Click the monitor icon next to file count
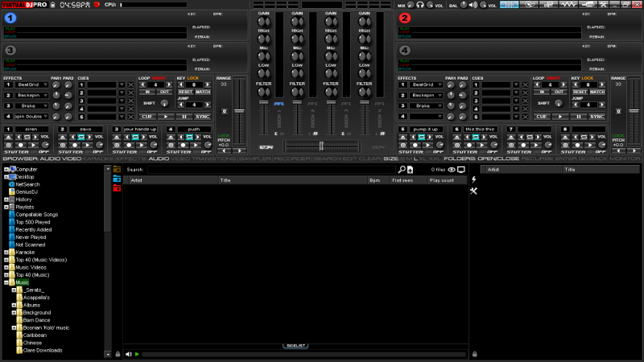The width and height of the screenshot is (644, 362). click(461, 170)
